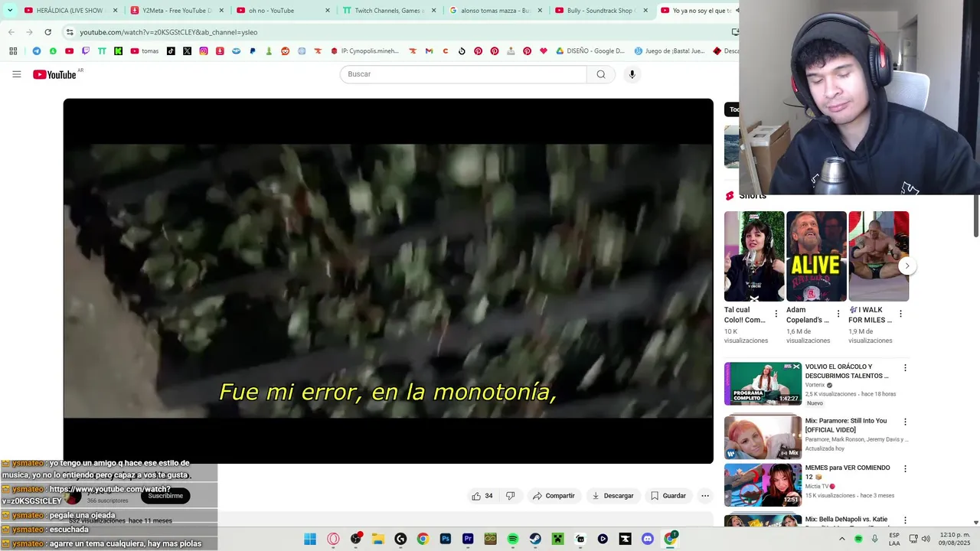Open Discord from taskbar
980x551 pixels.
648,539
